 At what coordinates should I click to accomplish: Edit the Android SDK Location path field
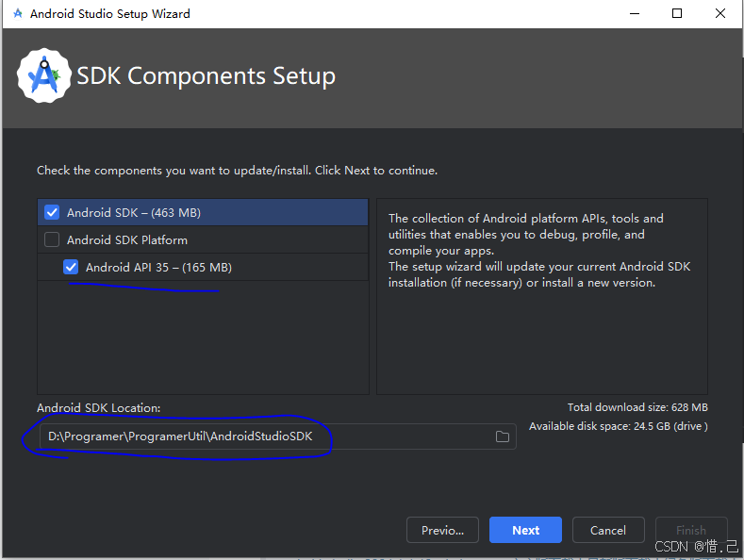pos(277,436)
